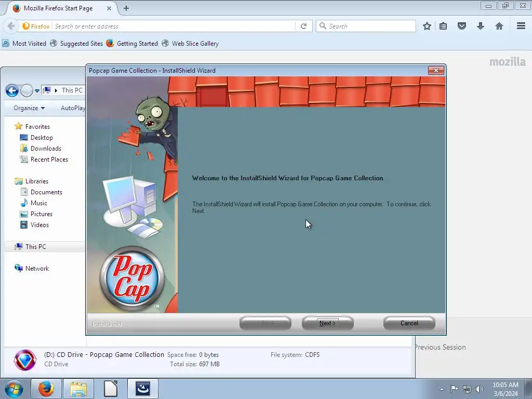Open network status tray icon

pos(467,389)
